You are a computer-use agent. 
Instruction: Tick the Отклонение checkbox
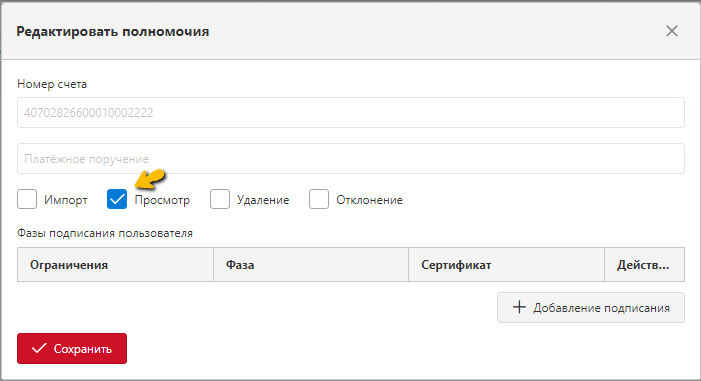point(319,199)
